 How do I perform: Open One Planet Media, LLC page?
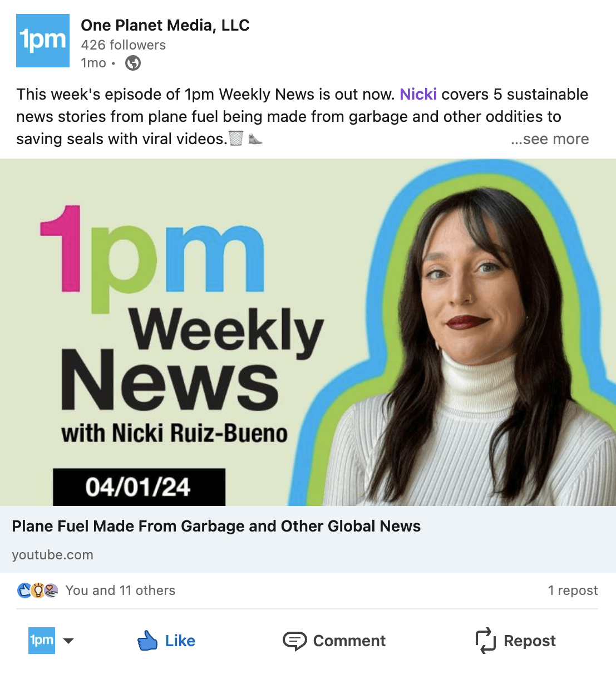pyautogui.click(x=165, y=25)
